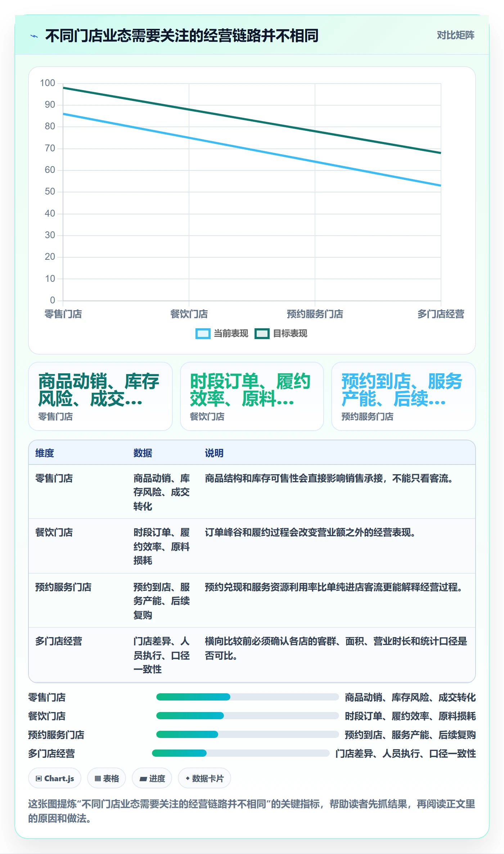Click the lightning bolt icon beside title
The width and height of the screenshot is (504, 854).
click(34, 36)
